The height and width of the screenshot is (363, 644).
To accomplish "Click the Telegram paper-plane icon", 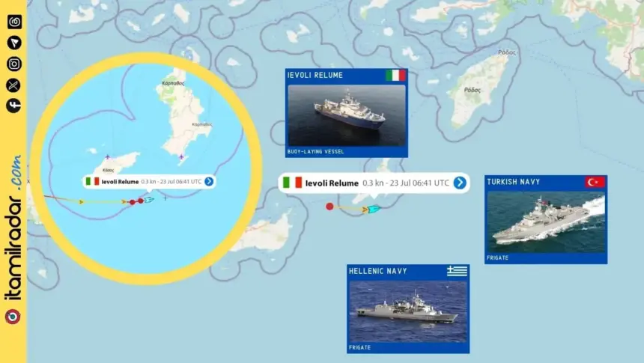I will click(14, 43).
